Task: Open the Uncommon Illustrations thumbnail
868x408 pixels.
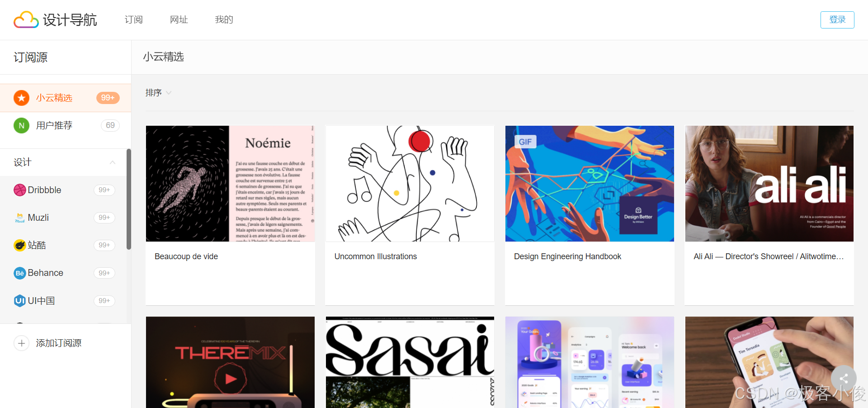Action: (x=410, y=184)
